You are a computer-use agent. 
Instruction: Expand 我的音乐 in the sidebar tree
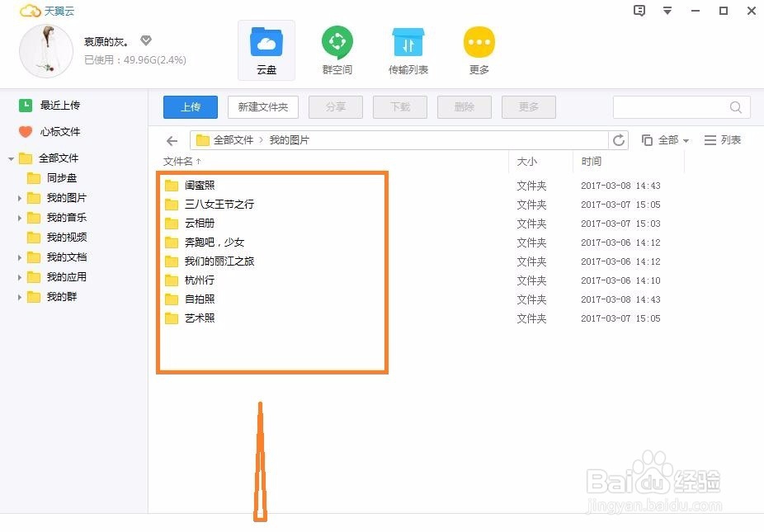[19, 217]
